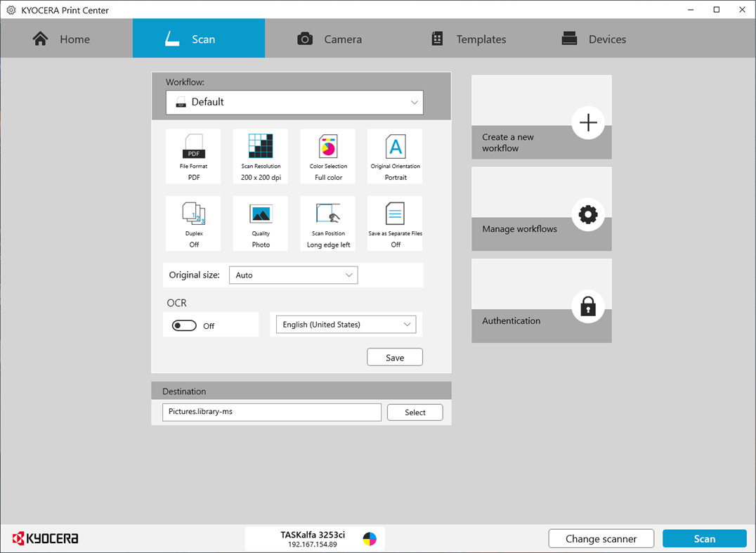The image size is (756, 553).
Task: Expand the Original size Auto dropdown
Action: click(293, 275)
